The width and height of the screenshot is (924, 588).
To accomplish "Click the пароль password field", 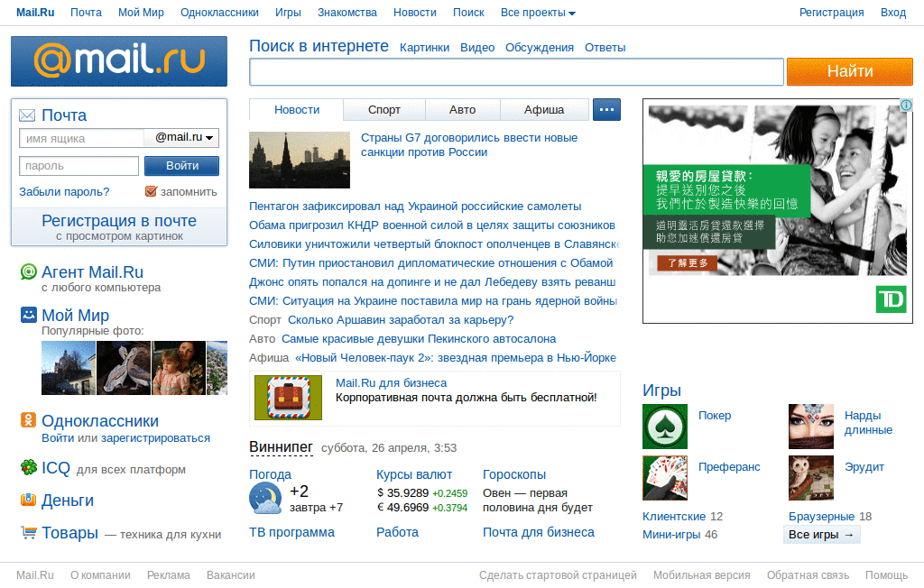I will [x=79, y=166].
